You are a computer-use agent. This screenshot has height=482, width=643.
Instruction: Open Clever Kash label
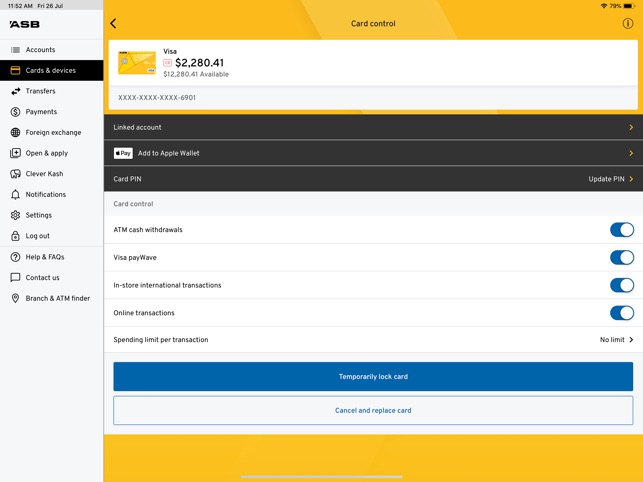(44, 174)
